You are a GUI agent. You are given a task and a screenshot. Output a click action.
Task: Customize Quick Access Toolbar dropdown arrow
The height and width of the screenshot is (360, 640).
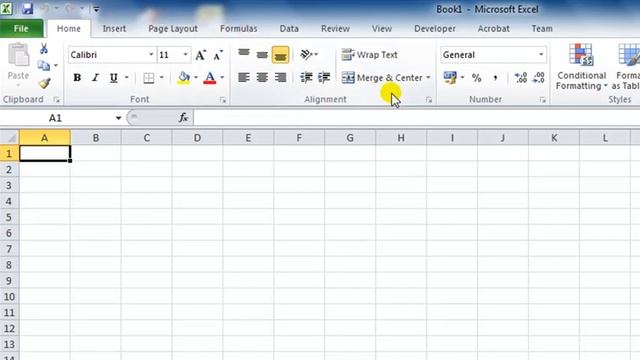pos(96,9)
